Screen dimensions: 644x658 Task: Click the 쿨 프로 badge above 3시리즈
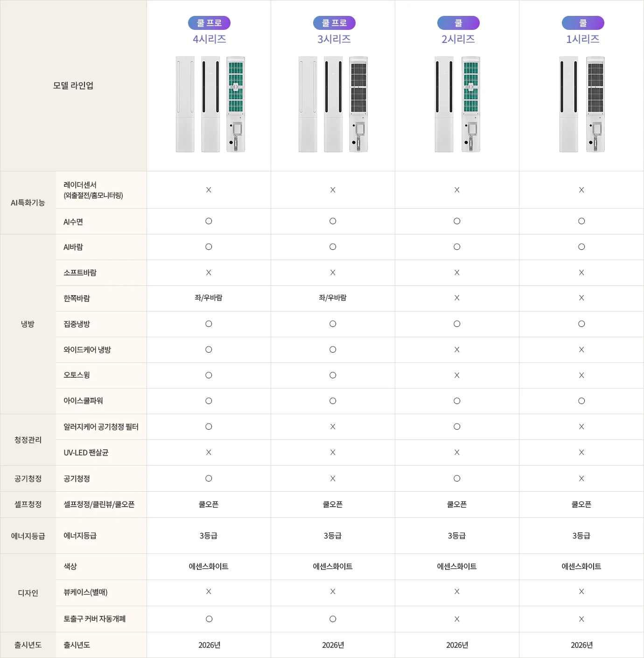pyautogui.click(x=334, y=23)
